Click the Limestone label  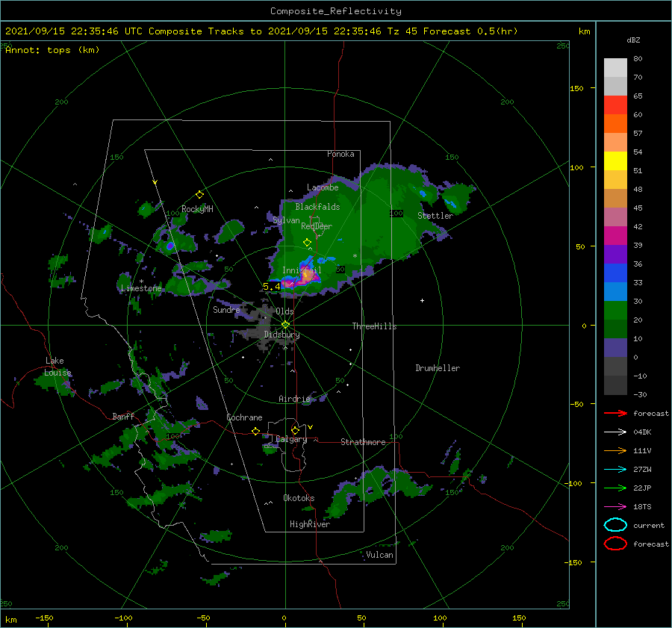[x=141, y=288]
